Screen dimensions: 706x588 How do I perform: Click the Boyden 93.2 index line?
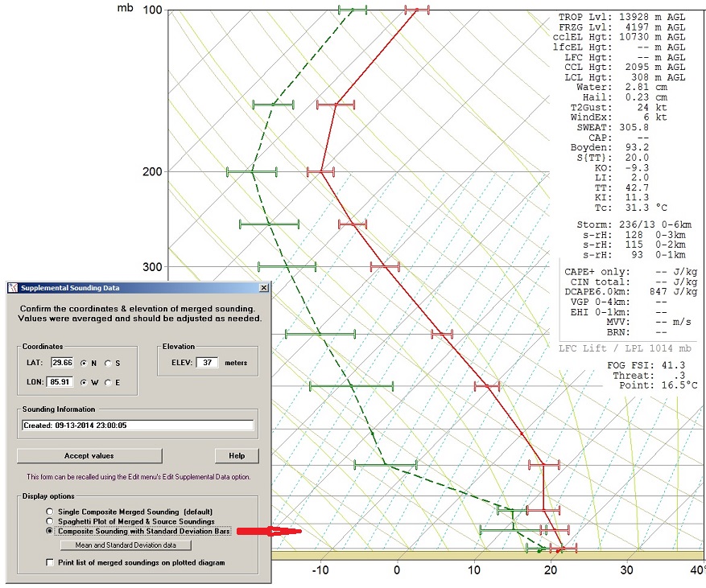pyautogui.click(x=609, y=147)
